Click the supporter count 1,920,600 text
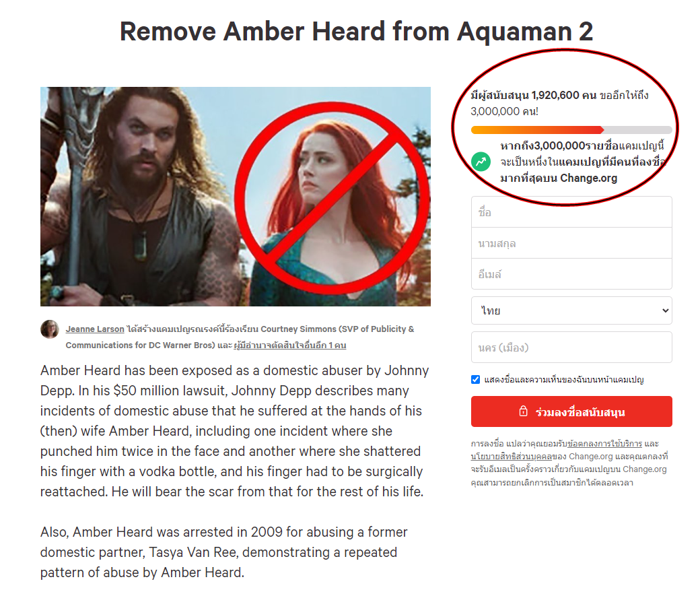Screen dimensions: 700x596 tap(555, 95)
